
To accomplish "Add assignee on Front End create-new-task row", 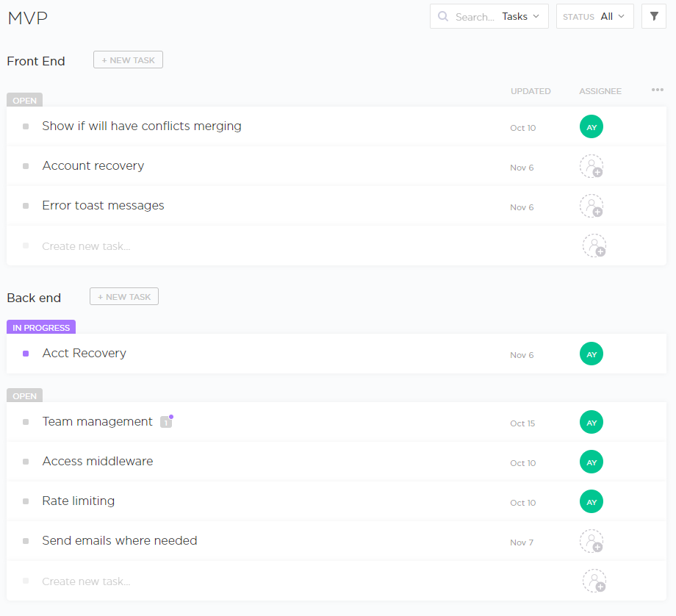I will tap(594, 246).
